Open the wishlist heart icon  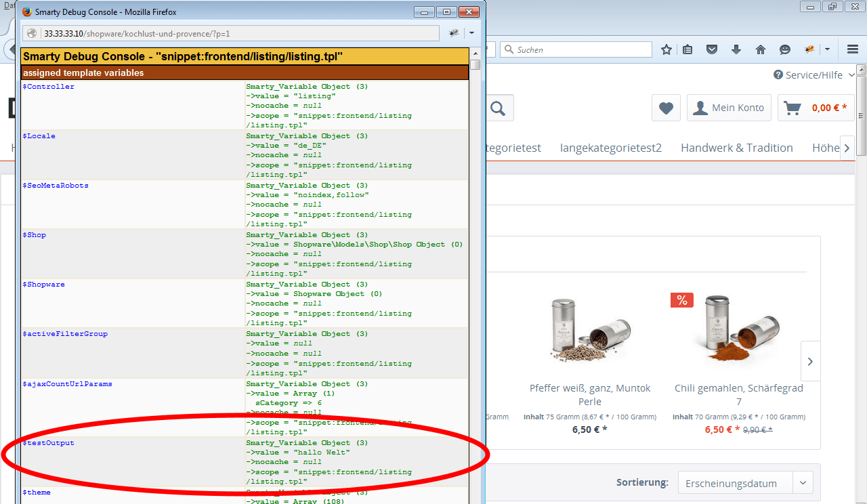tap(666, 107)
